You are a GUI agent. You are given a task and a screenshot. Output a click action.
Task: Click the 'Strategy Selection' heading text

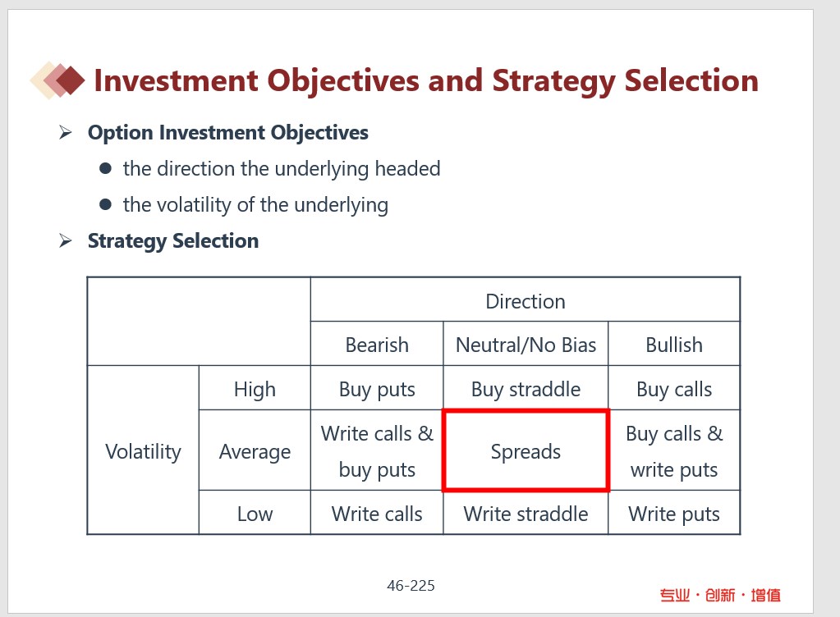(173, 241)
